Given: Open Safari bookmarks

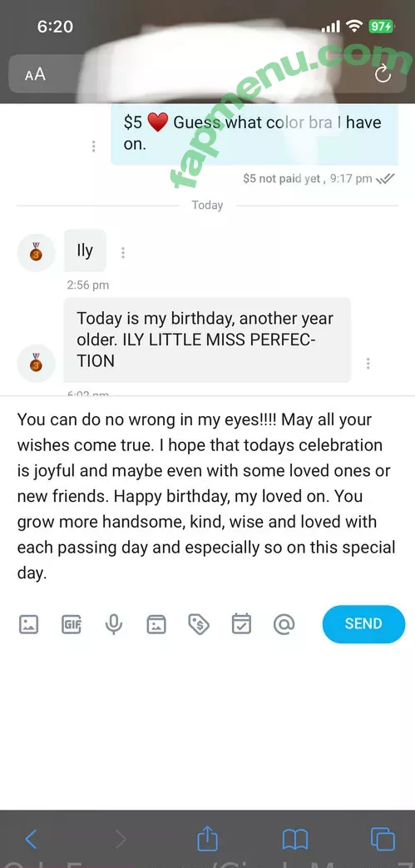Looking at the screenshot, I should pyautogui.click(x=295, y=840).
